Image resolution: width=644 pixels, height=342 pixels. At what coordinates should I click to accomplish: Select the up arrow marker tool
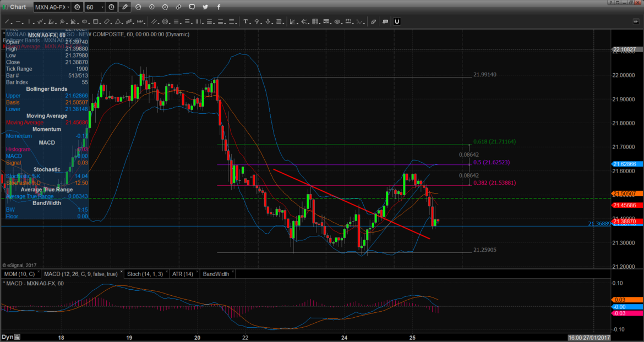pos(256,21)
